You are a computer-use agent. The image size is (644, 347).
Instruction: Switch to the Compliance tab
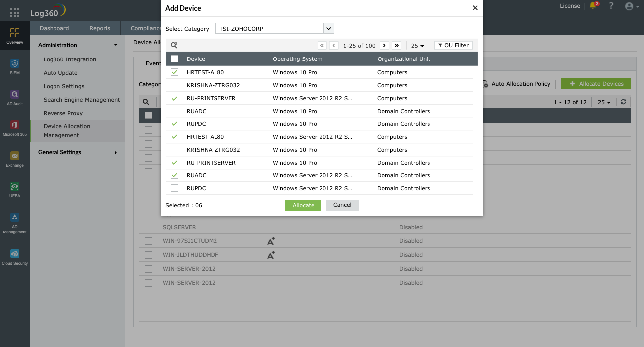tap(141, 28)
